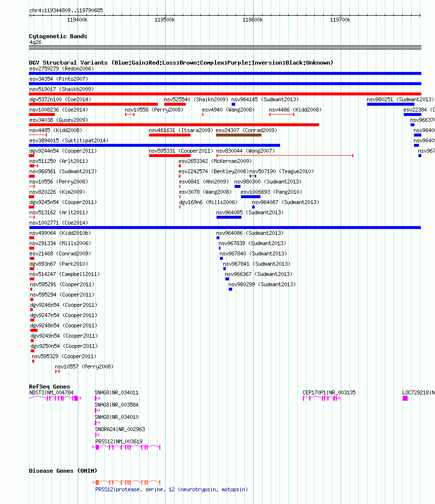Open dgv893n67 (Park2010) variant label
The image size is (435, 504).
[x=59, y=264]
